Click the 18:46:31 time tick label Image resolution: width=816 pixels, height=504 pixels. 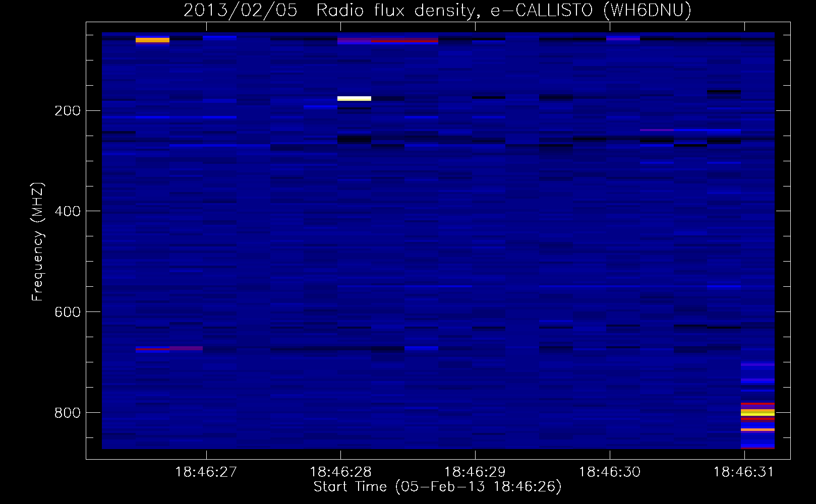pyautogui.click(x=743, y=472)
